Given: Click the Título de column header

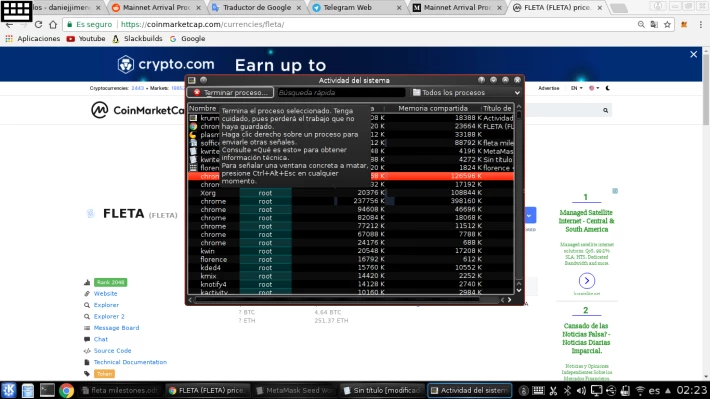Looking at the screenshot, I should point(497,108).
